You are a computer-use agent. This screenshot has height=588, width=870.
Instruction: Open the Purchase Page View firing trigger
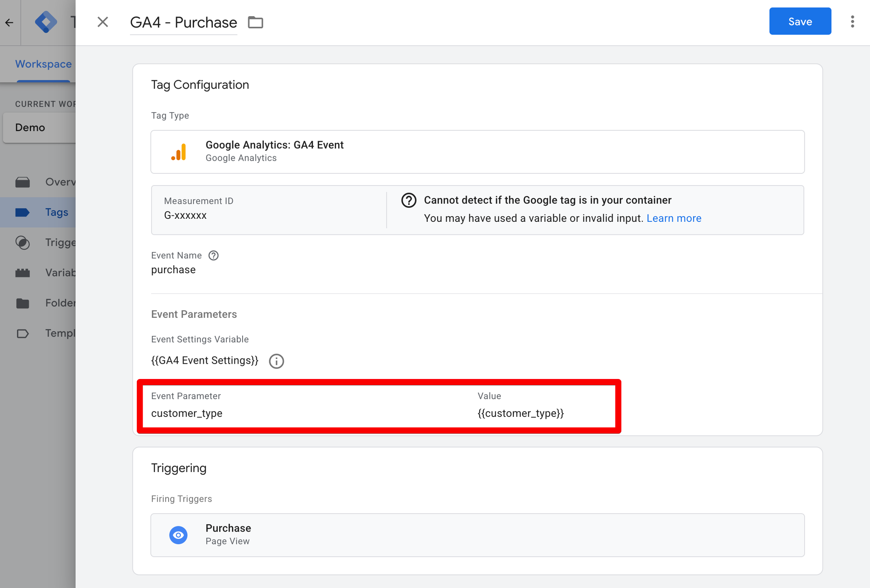pyautogui.click(x=477, y=535)
